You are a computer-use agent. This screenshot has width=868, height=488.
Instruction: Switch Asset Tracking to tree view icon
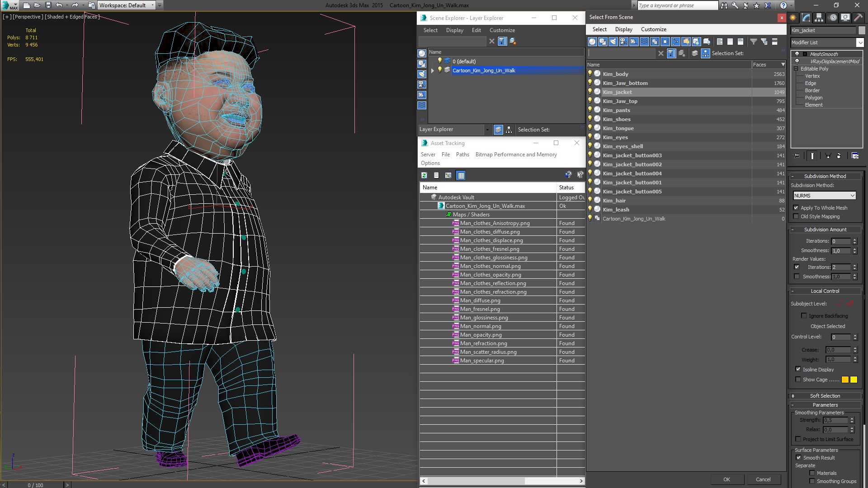448,175
